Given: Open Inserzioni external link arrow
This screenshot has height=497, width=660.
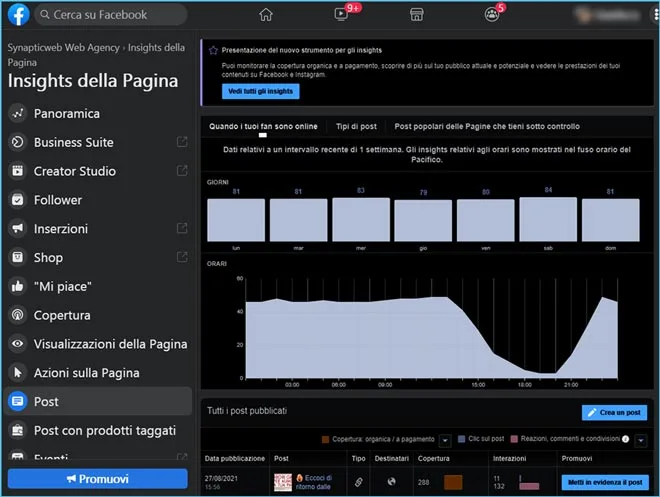Looking at the screenshot, I should (x=182, y=228).
